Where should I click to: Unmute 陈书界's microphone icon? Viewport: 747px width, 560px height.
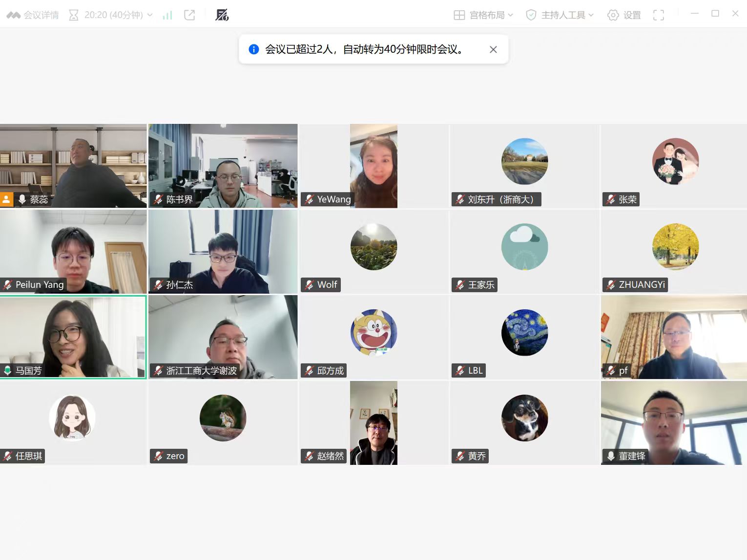(x=158, y=199)
